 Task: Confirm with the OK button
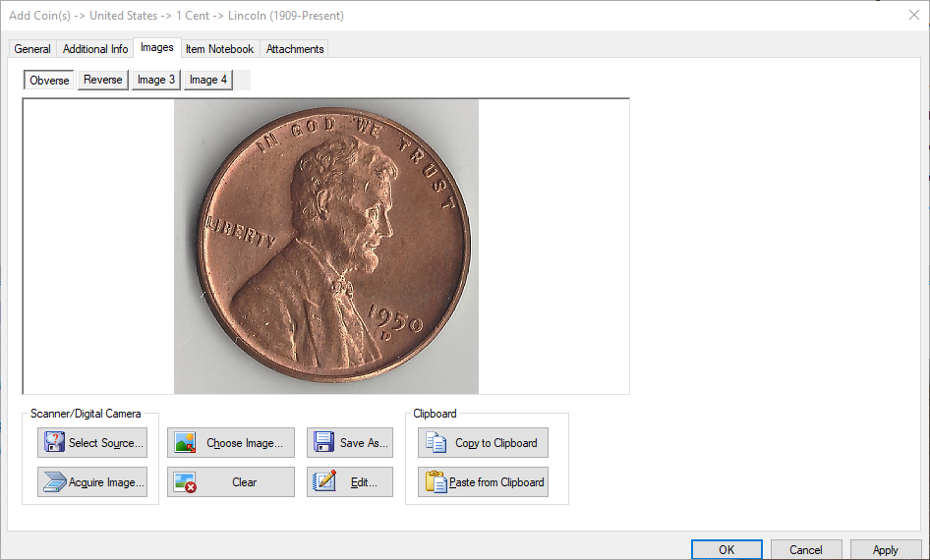coord(727,549)
